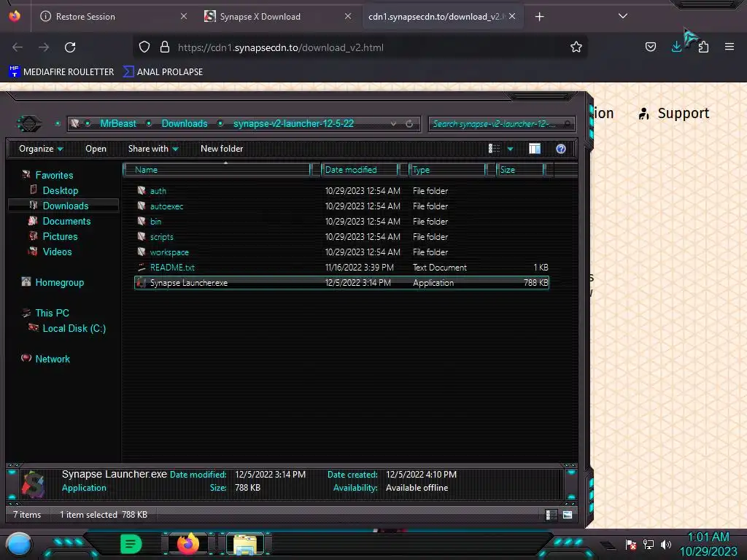Image resolution: width=747 pixels, height=560 pixels.
Task: Click the Firefox address bar URL
Action: point(281,47)
